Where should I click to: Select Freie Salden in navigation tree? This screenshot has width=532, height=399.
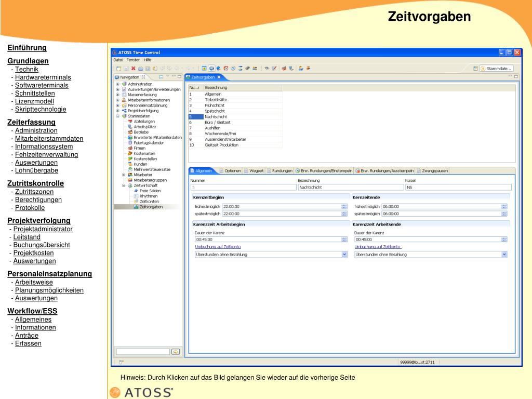[x=150, y=191]
